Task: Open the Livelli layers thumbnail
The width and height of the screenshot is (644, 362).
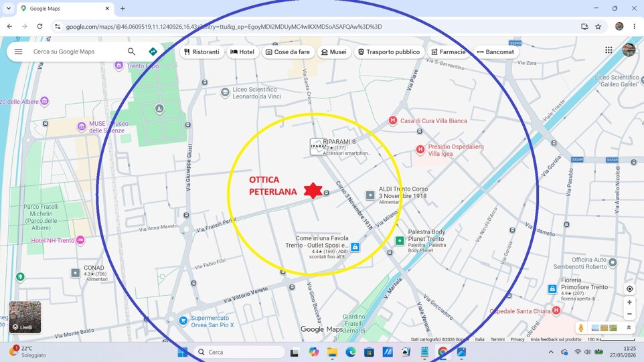Action: tap(25, 317)
